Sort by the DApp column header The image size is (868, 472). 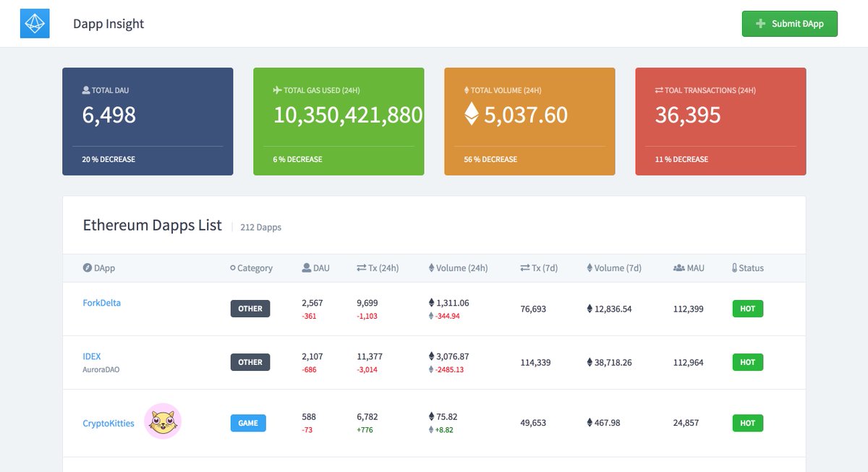pyautogui.click(x=99, y=267)
